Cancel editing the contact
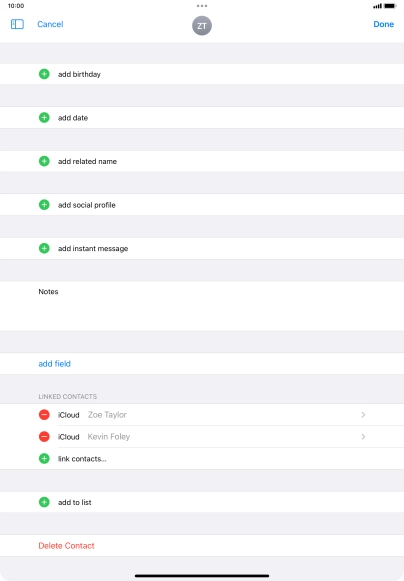Screen dimensions: 404x581 point(50,24)
